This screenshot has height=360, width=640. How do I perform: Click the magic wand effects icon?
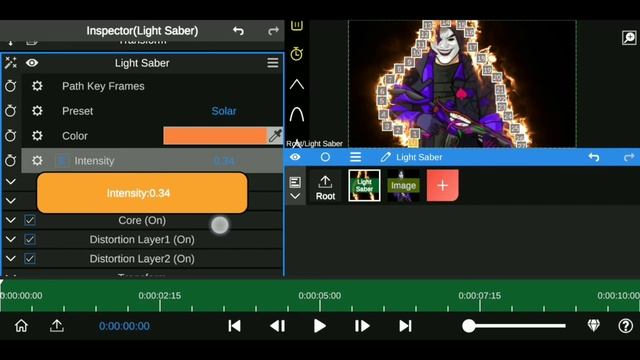pyautogui.click(x=11, y=63)
